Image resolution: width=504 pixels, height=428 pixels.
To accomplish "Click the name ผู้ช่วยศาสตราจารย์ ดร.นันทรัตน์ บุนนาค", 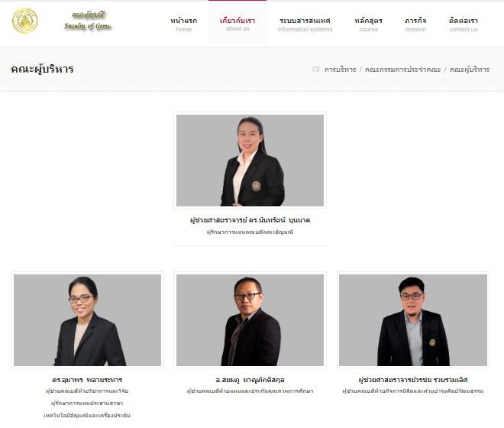I will [250, 220].
